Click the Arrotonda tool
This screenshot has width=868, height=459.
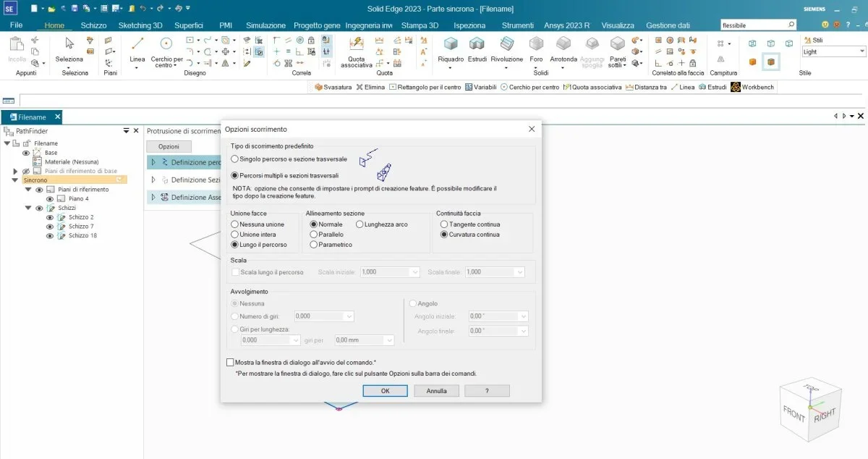[563, 51]
